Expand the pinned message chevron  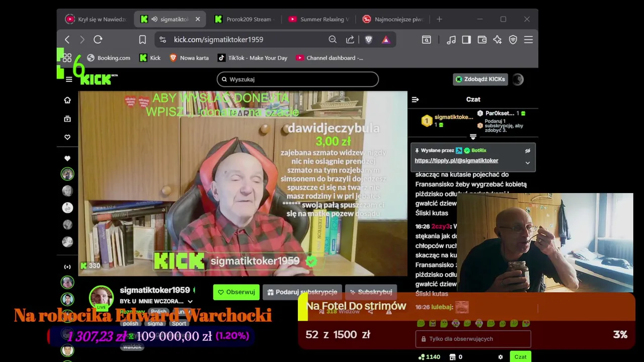[527, 163]
